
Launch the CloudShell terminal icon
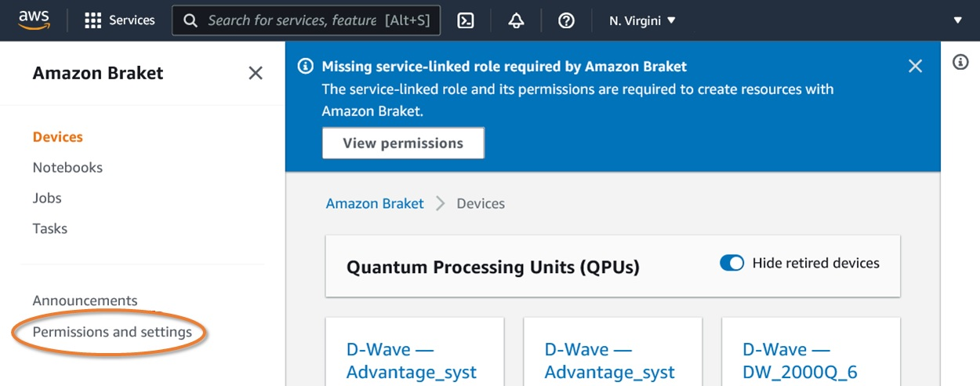point(466,21)
